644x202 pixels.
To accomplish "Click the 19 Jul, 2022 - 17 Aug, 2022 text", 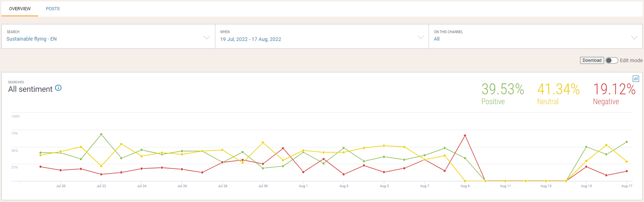I will coord(251,39).
